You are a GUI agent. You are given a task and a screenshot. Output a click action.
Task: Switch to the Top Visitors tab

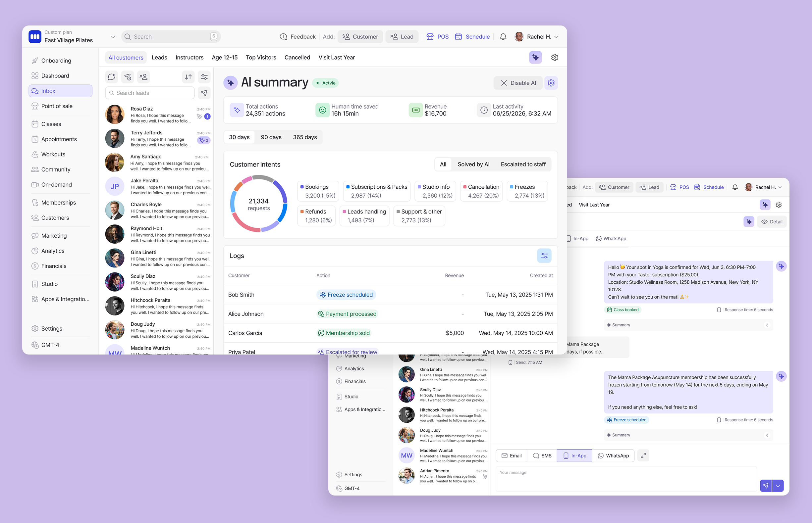coord(261,57)
